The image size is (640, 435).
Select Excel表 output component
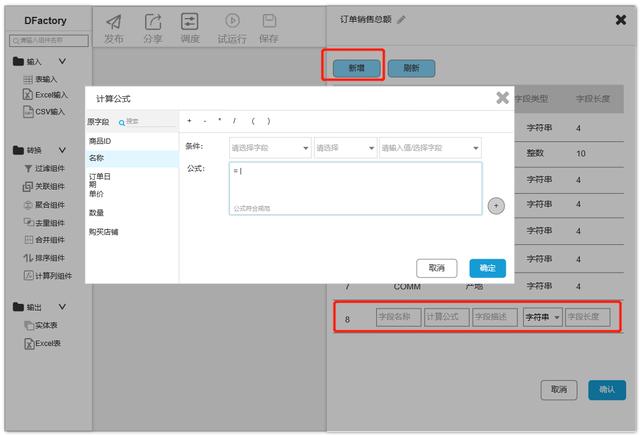42,344
